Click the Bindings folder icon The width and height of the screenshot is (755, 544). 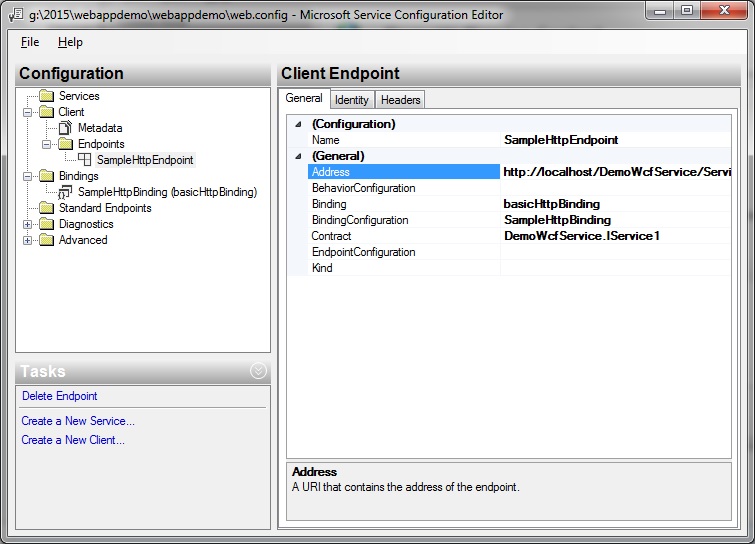47,176
